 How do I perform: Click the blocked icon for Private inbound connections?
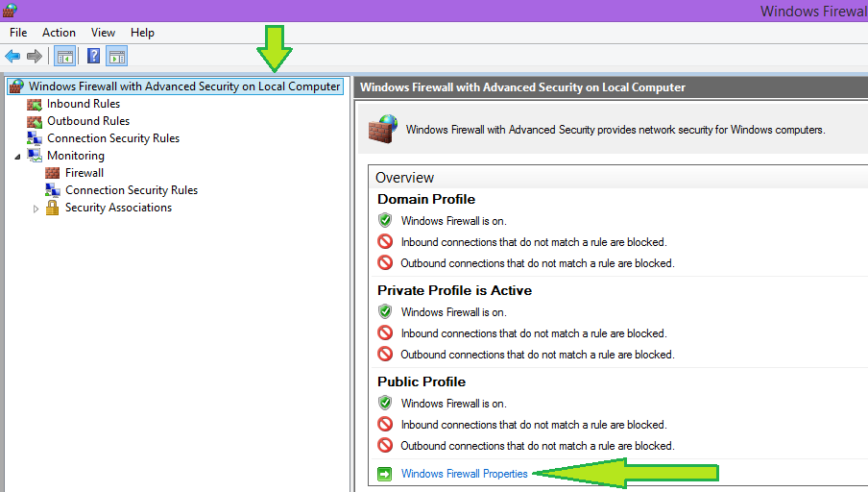coord(385,333)
